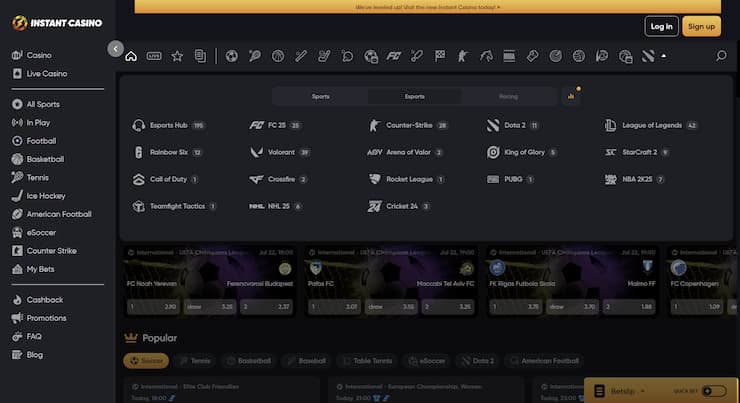The width and height of the screenshot is (740, 403).
Task: Open Casino in the sidebar
Action: click(x=32, y=55)
